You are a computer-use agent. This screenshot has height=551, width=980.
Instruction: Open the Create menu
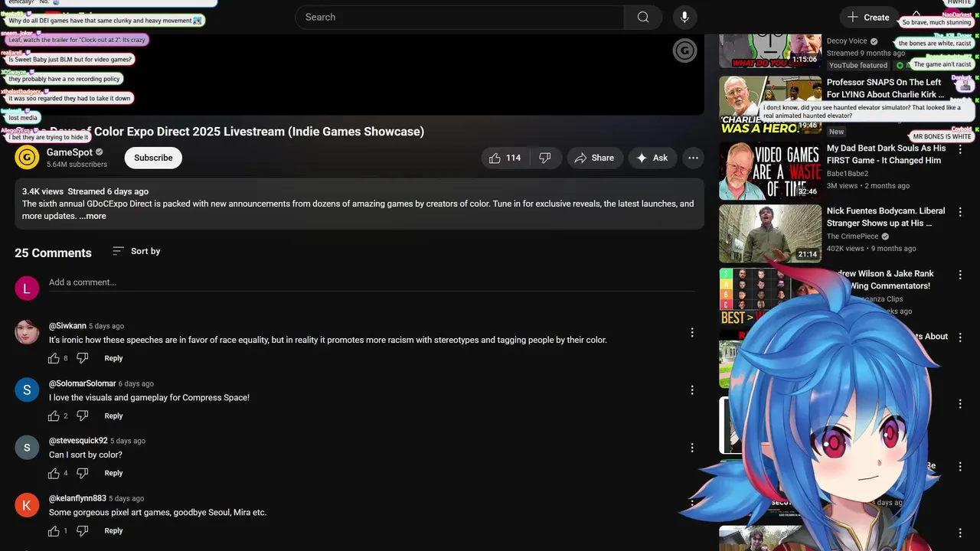tap(869, 17)
